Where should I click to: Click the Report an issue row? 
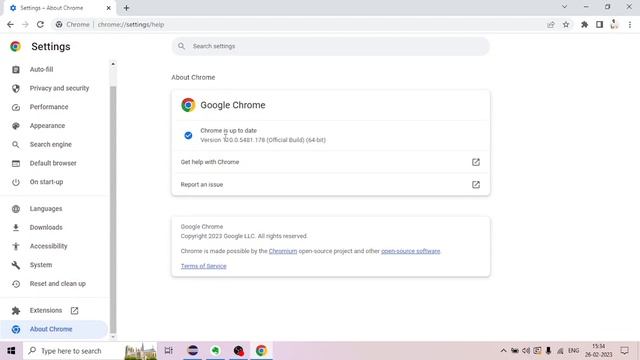[x=330, y=184]
